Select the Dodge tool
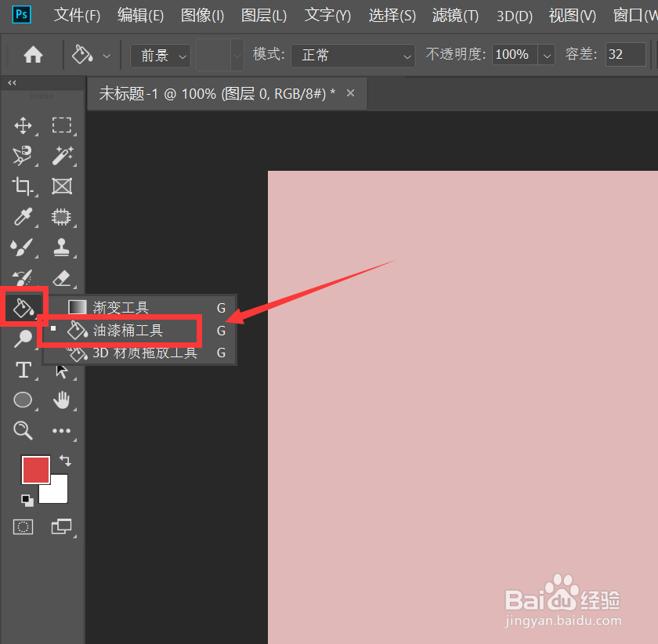Screen dimensions: 658x644 pyautogui.click(x=23, y=338)
